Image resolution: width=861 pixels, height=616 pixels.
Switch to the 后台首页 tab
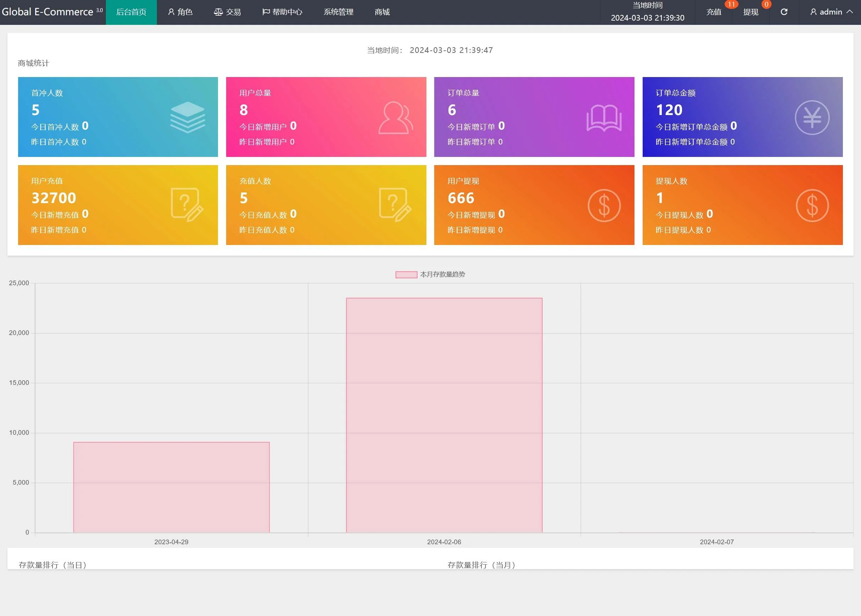tap(131, 12)
